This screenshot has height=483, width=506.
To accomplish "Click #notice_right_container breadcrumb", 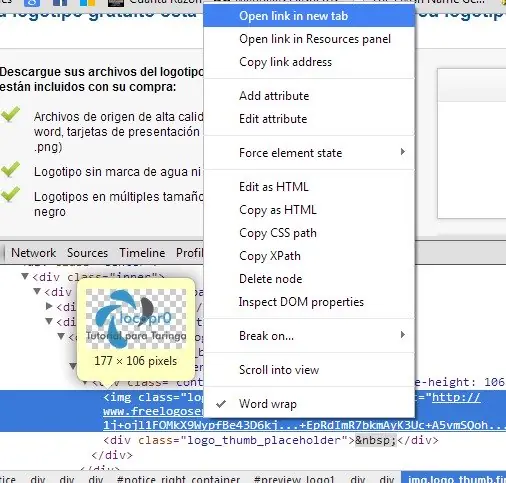I will click(x=178, y=479).
